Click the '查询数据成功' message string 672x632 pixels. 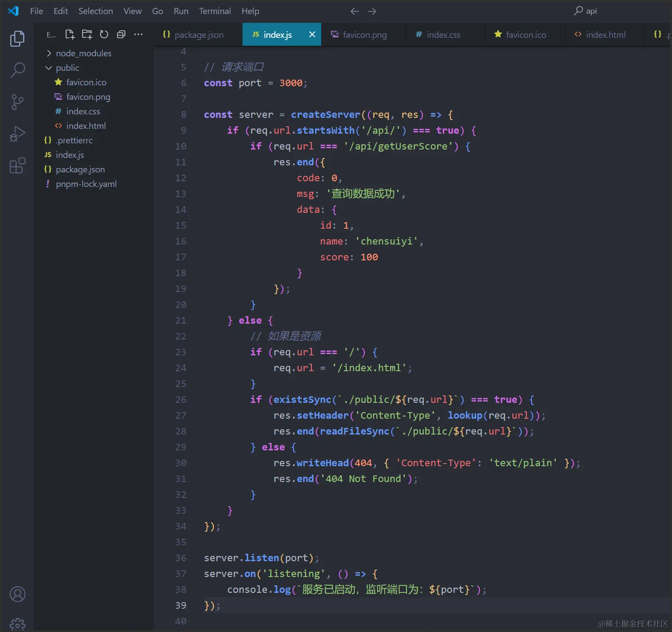coord(363,194)
